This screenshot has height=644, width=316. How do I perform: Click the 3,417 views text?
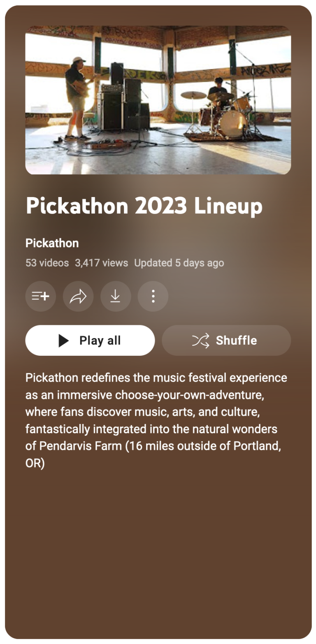tap(101, 263)
